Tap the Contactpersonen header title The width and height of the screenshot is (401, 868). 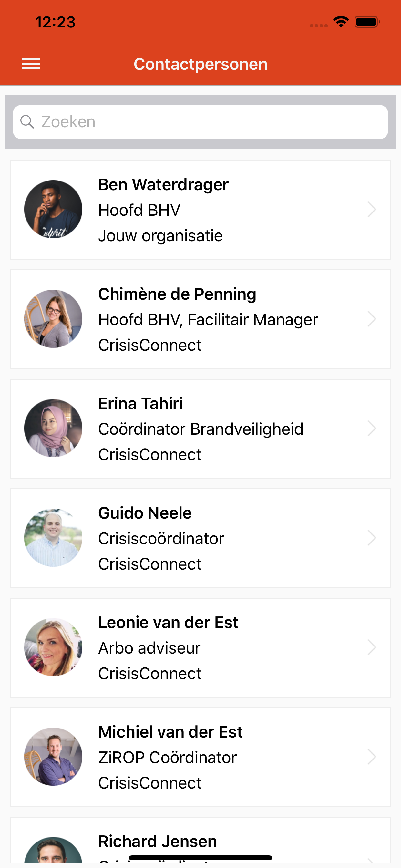tap(200, 64)
